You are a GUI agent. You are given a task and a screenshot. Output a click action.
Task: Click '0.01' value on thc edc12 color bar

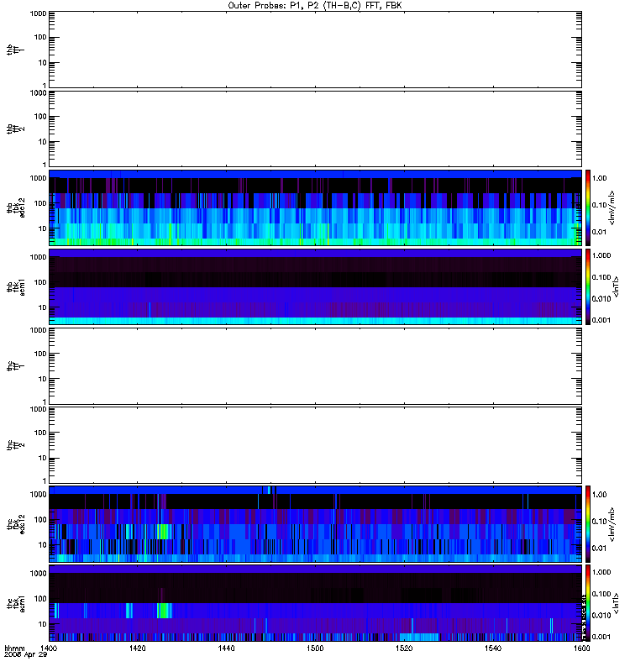(600, 549)
